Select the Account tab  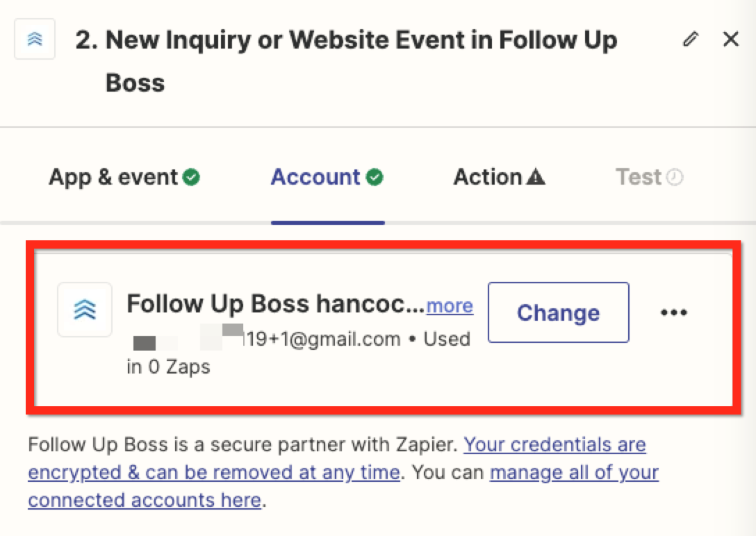pyautogui.click(x=327, y=177)
